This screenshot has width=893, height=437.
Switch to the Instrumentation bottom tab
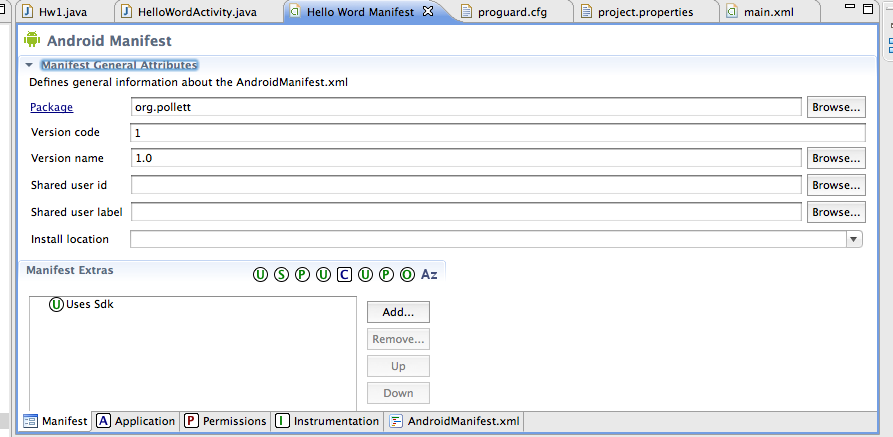tap(327, 421)
